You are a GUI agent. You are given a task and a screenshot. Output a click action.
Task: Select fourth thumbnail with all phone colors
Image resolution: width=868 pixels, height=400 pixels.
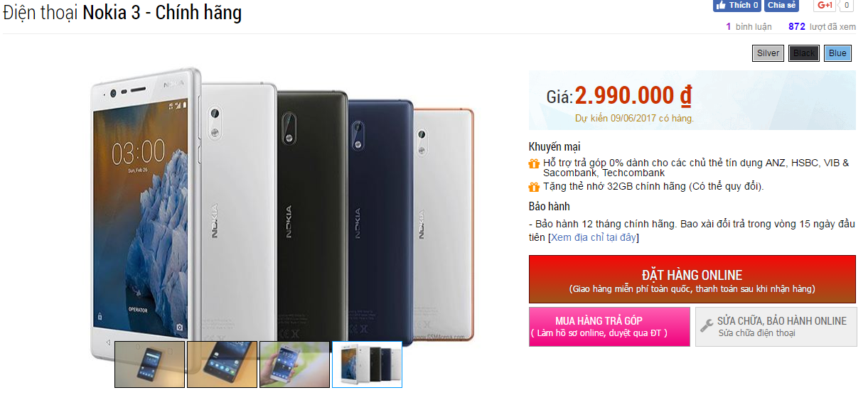(x=367, y=364)
